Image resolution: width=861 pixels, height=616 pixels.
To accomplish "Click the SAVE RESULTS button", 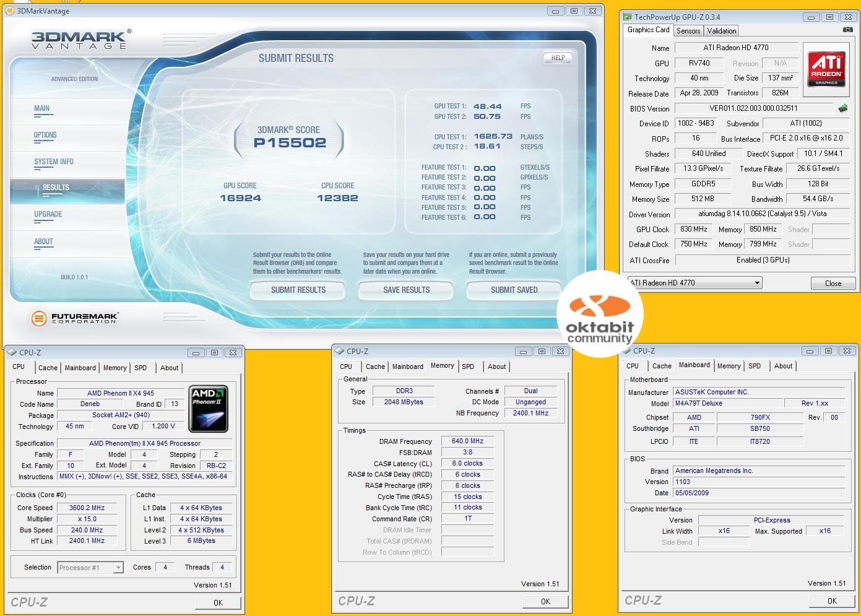I will (406, 290).
